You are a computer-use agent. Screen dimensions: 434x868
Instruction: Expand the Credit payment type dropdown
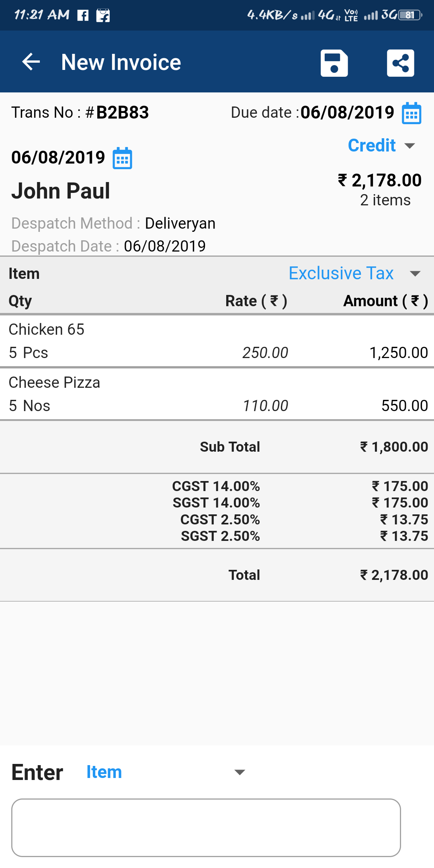pyautogui.click(x=381, y=145)
